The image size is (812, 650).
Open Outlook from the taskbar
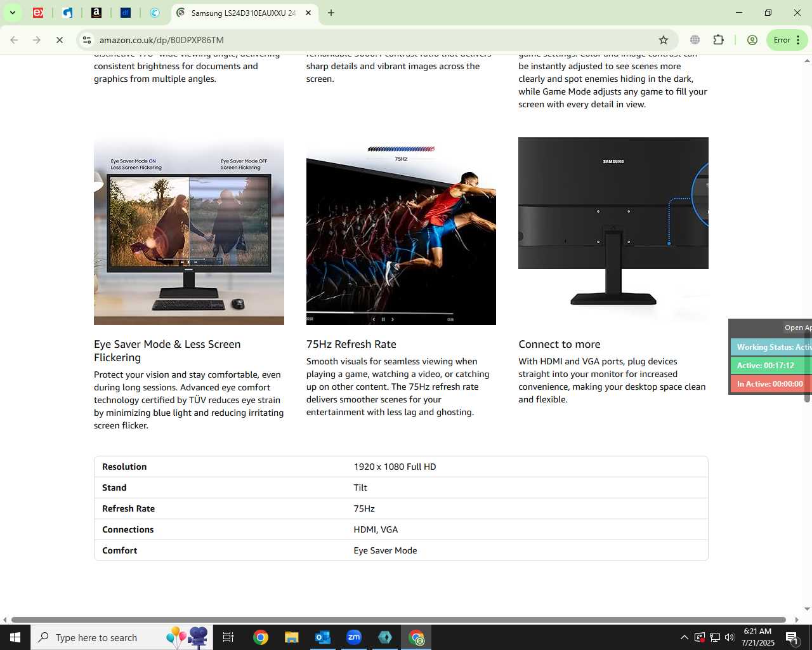[x=322, y=637]
